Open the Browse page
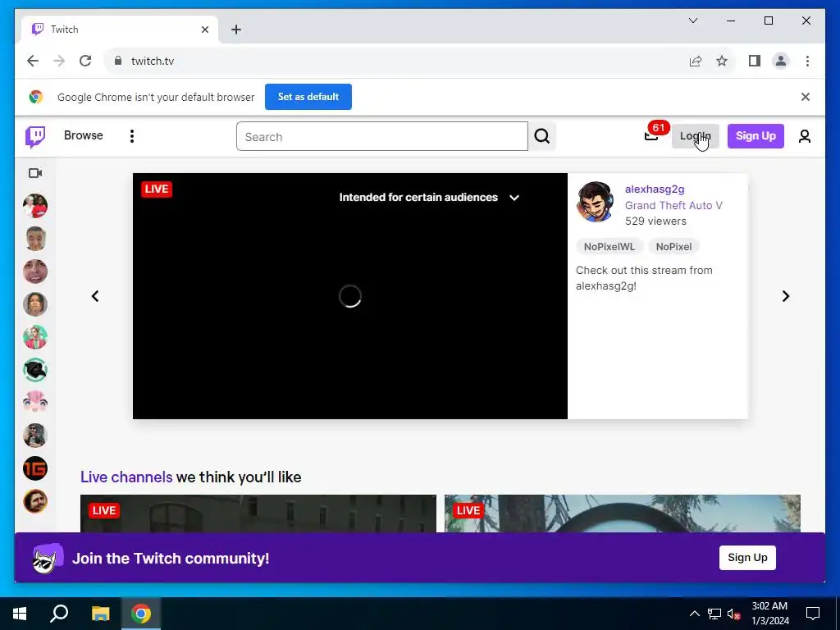The image size is (840, 630). click(83, 135)
